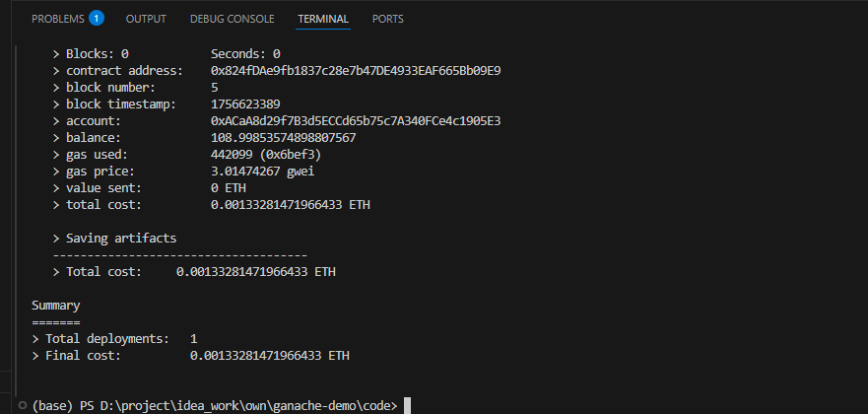This screenshot has height=414, width=868.
Task: Select the TERMINAL tab
Action: [323, 19]
